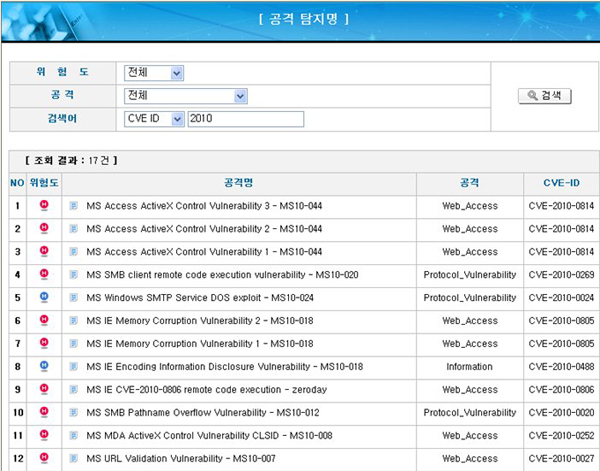
Task: Click the 공격 column header
Action: pos(470,183)
